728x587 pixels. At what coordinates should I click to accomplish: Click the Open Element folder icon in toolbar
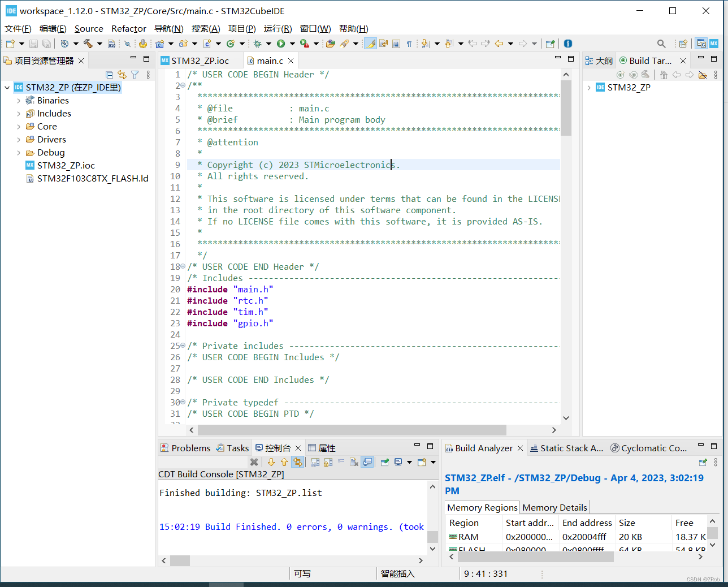pos(330,44)
